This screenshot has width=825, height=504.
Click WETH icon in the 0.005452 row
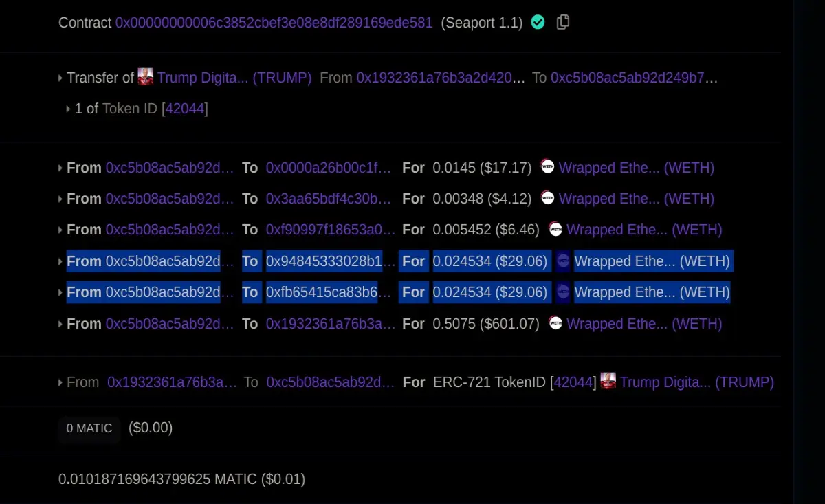click(x=555, y=228)
